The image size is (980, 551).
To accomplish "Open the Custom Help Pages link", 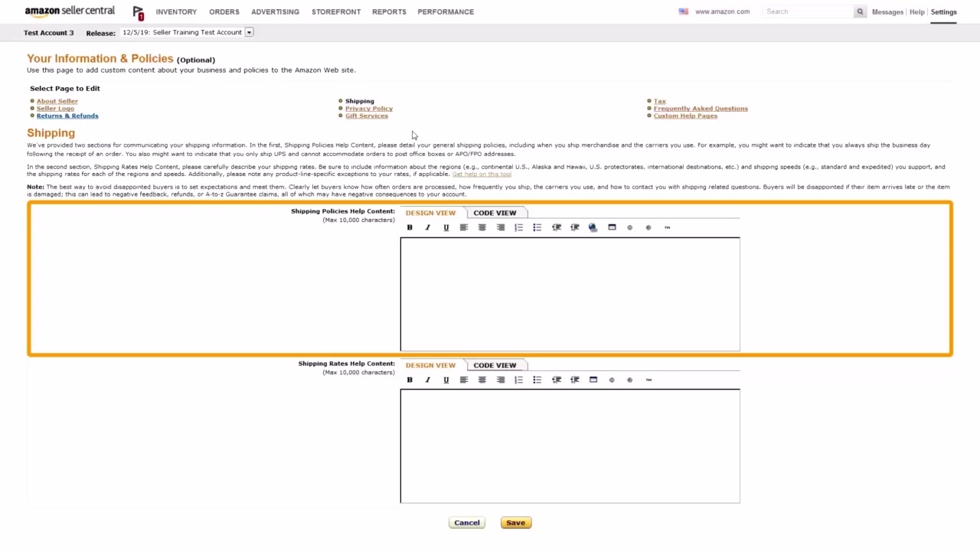I will [685, 116].
